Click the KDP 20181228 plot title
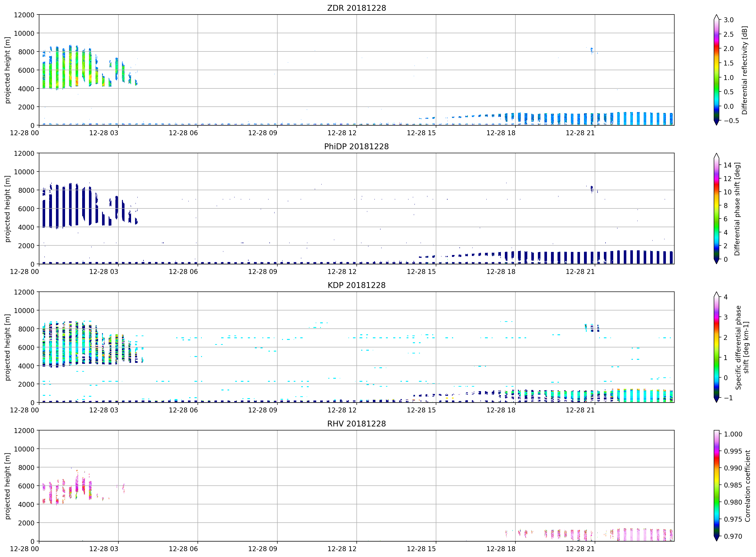This screenshot has height=557, width=756. [x=356, y=285]
